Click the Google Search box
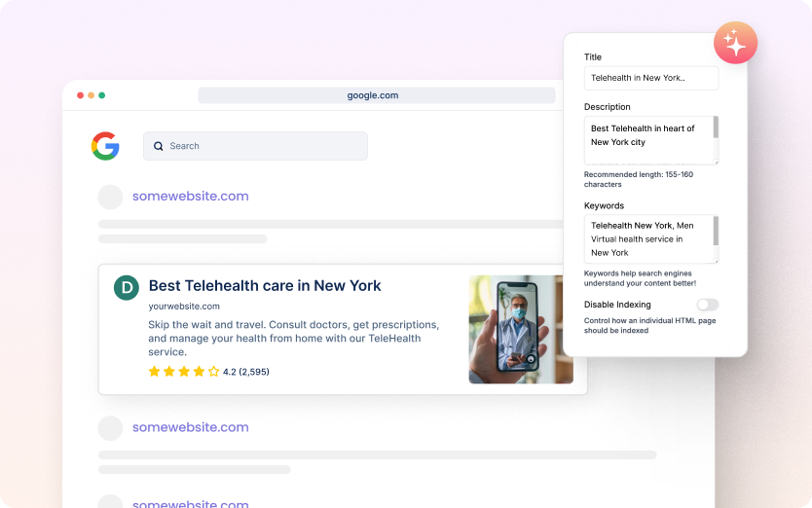This screenshot has width=812, height=508. (255, 146)
